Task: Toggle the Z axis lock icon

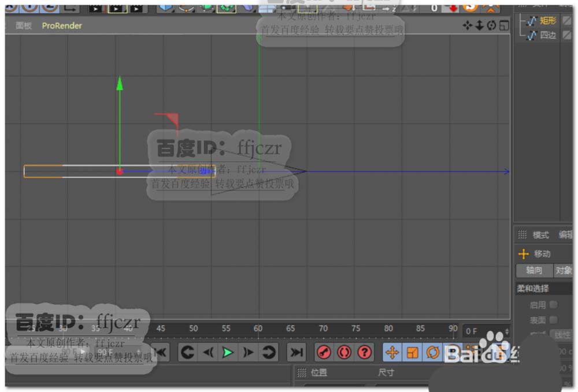Action: click(50, 8)
